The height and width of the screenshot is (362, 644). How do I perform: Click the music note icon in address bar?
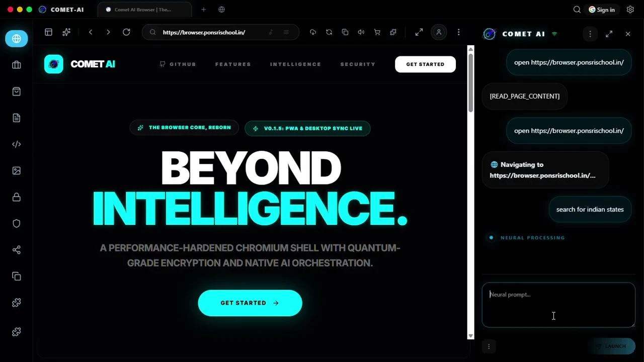tap(271, 32)
